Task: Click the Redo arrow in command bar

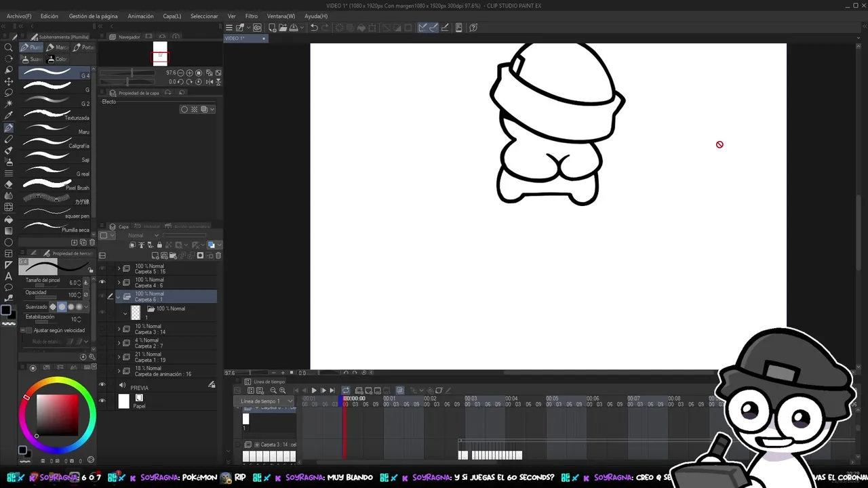Action: pos(326,28)
